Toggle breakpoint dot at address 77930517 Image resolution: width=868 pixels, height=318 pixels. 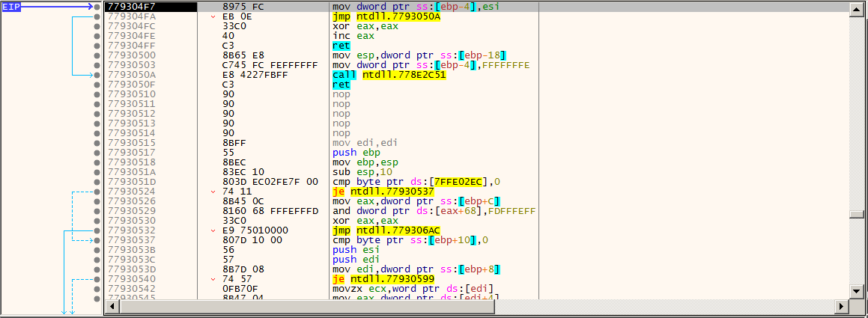point(97,152)
